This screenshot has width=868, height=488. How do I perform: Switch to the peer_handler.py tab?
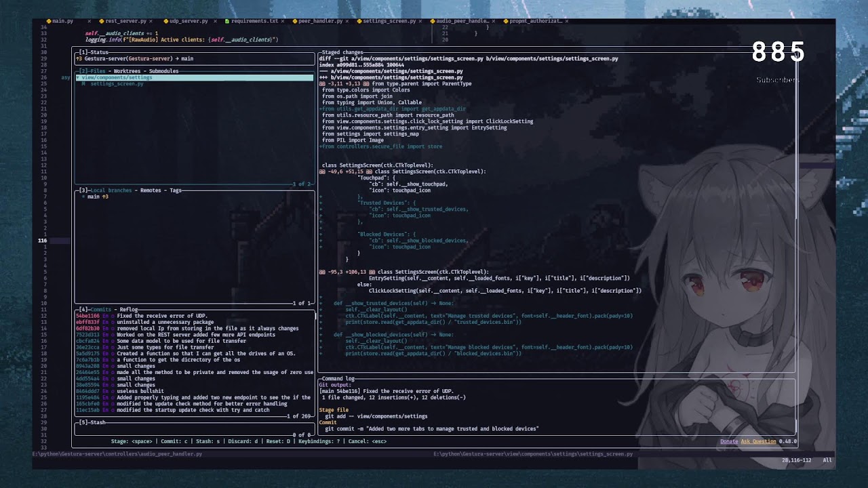point(320,21)
